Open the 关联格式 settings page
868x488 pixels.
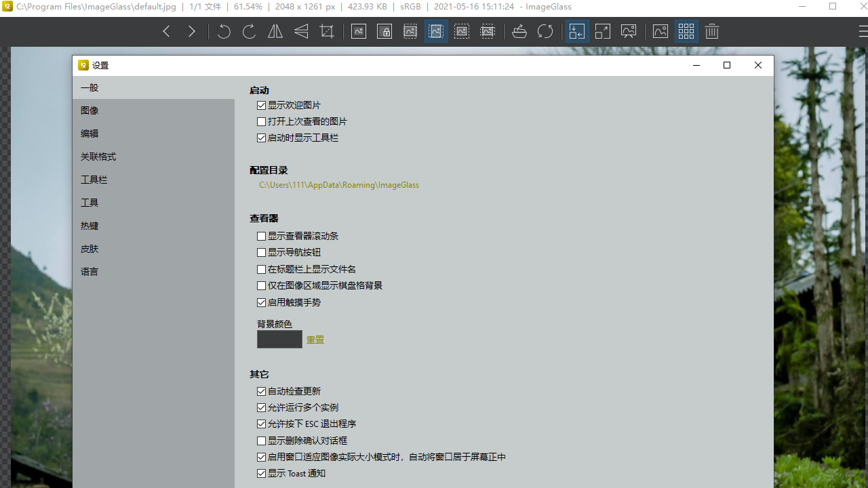coord(98,157)
